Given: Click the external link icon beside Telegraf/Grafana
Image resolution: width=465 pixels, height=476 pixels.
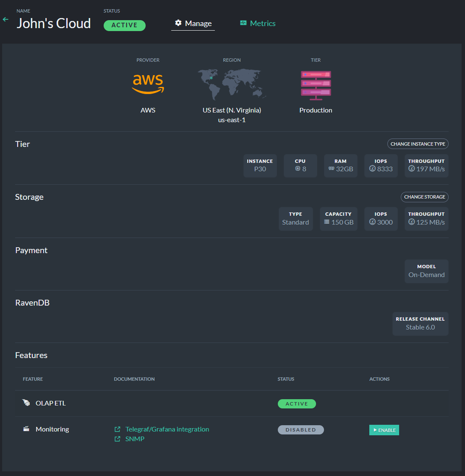Looking at the screenshot, I should tap(118, 429).
